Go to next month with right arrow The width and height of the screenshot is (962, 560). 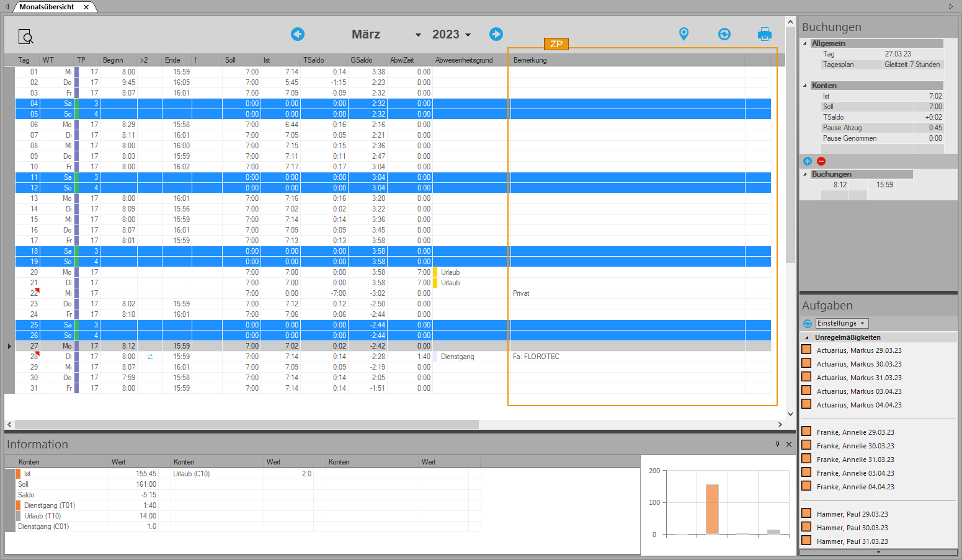coord(496,34)
